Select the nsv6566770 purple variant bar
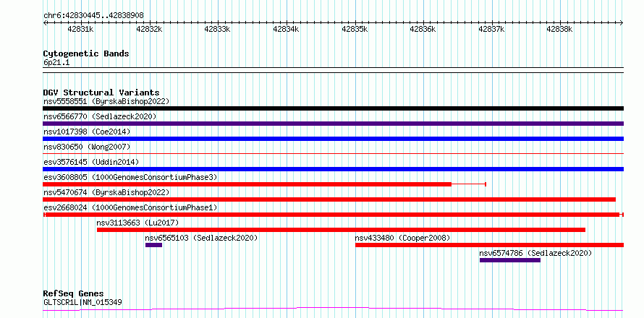644x318 pixels. coord(333,124)
